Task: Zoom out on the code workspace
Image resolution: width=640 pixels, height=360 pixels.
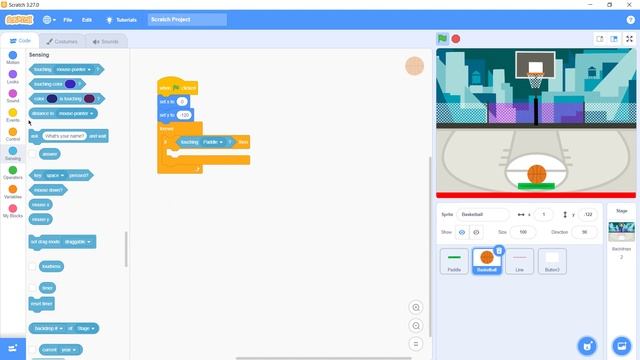Action: click(x=416, y=326)
